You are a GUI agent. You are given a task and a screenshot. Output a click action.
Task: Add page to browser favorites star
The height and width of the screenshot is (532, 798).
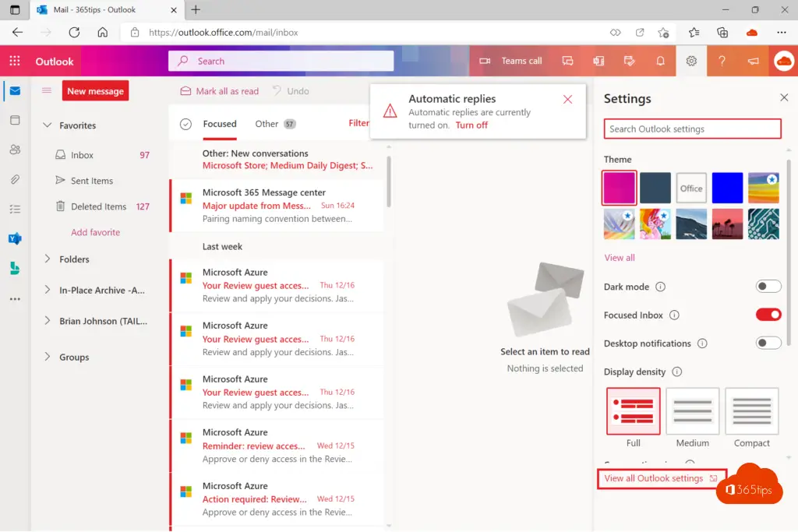[x=663, y=33]
